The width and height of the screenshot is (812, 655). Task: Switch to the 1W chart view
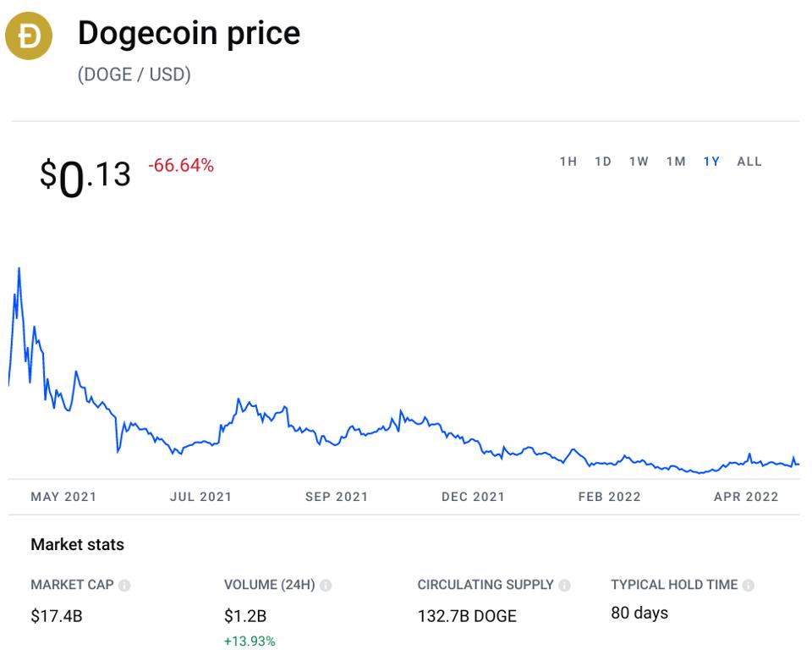click(x=639, y=161)
